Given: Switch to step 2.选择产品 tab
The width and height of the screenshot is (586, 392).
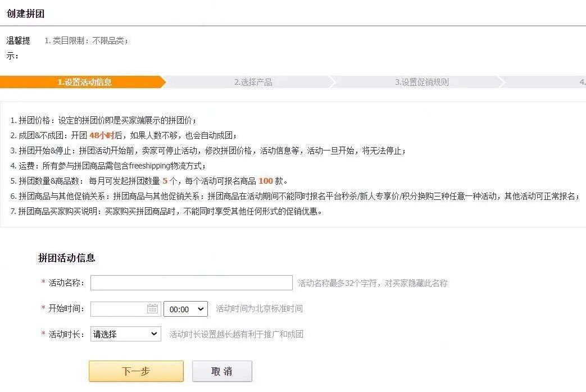Looking at the screenshot, I should click(x=253, y=81).
